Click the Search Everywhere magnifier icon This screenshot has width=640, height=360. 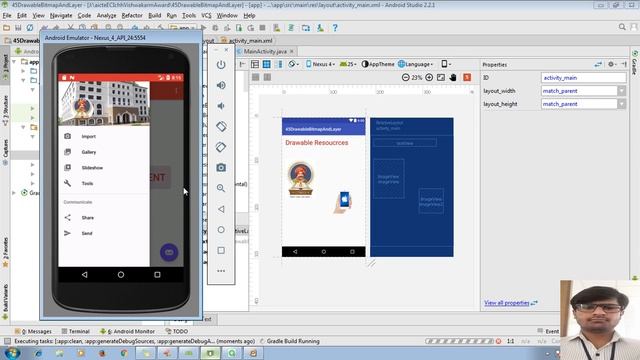pyautogui.click(x=622, y=27)
